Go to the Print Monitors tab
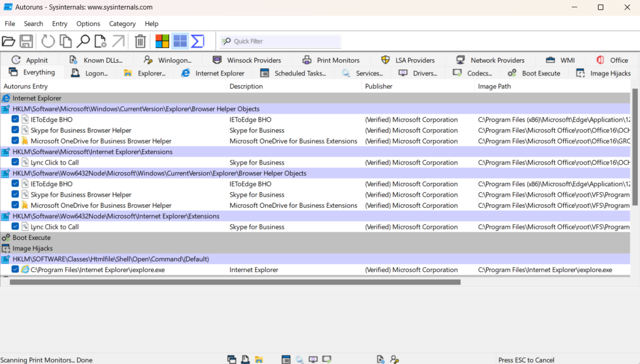This screenshot has width=640, height=364. pyautogui.click(x=331, y=60)
